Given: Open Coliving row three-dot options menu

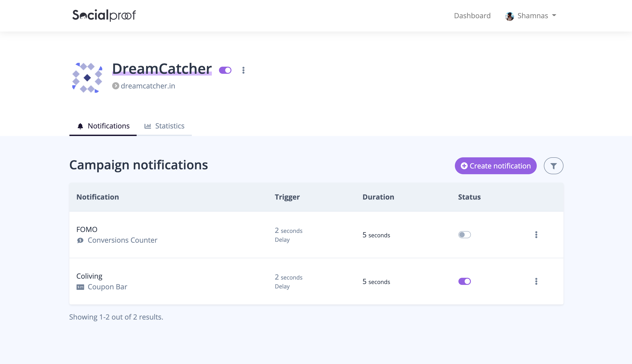Looking at the screenshot, I should pyautogui.click(x=536, y=282).
